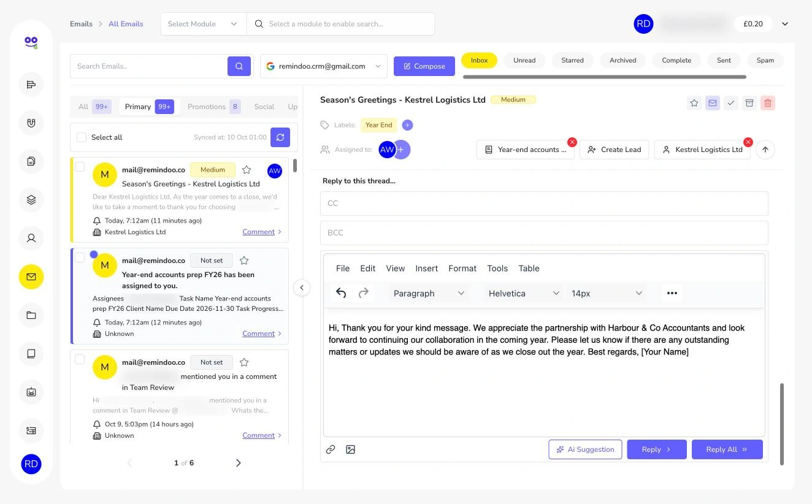
Task: Expand the account menu chevron beside £0.20
Action: pyautogui.click(x=785, y=24)
